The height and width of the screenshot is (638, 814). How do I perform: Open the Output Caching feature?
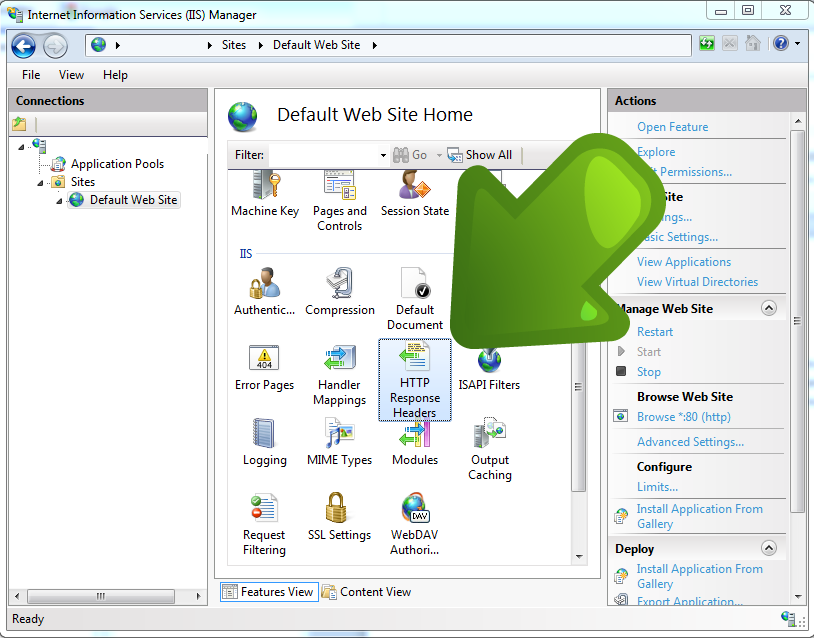coord(490,450)
